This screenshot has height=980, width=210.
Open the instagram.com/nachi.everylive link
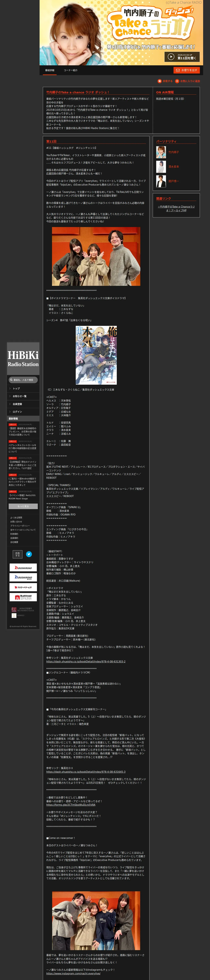coord(73,973)
